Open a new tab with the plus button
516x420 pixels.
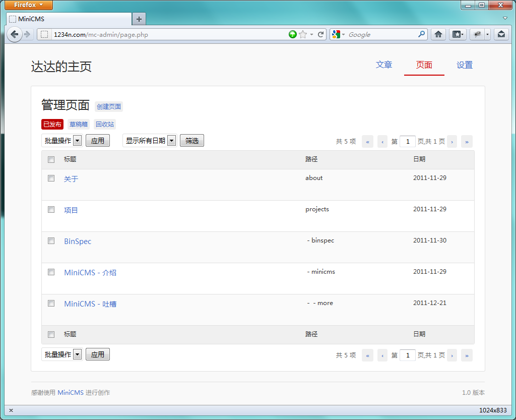click(x=139, y=19)
